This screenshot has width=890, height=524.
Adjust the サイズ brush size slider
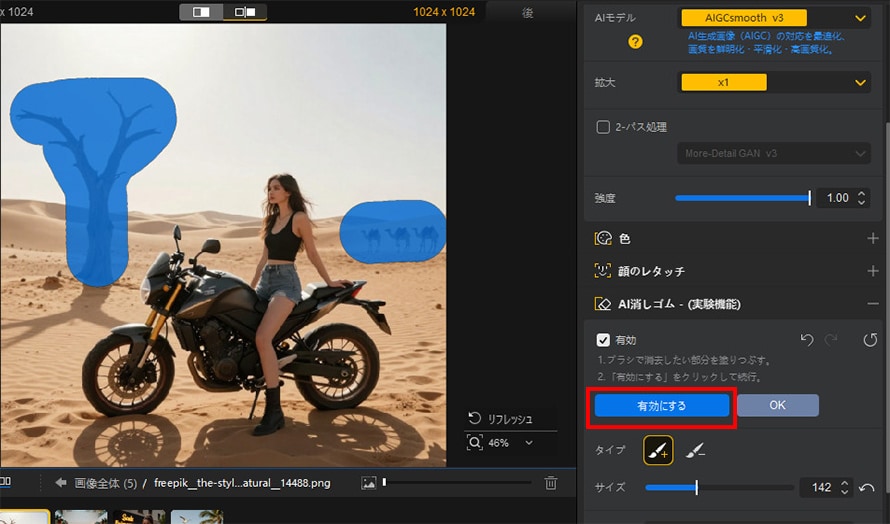719,487
